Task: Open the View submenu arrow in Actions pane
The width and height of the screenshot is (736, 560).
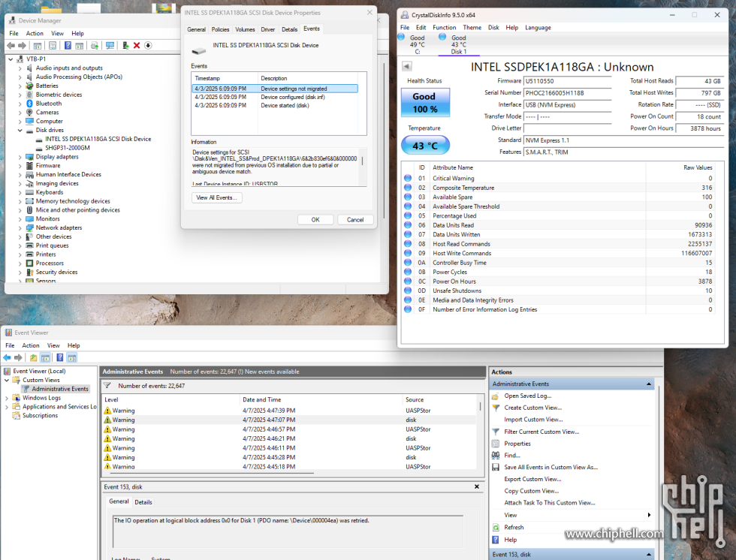Action: coord(649,515)
